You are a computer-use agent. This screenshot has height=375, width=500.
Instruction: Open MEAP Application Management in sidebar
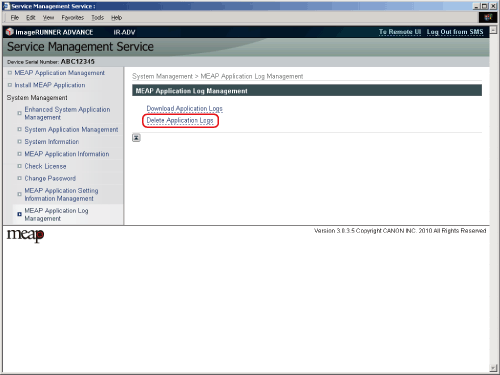point(60,73)
